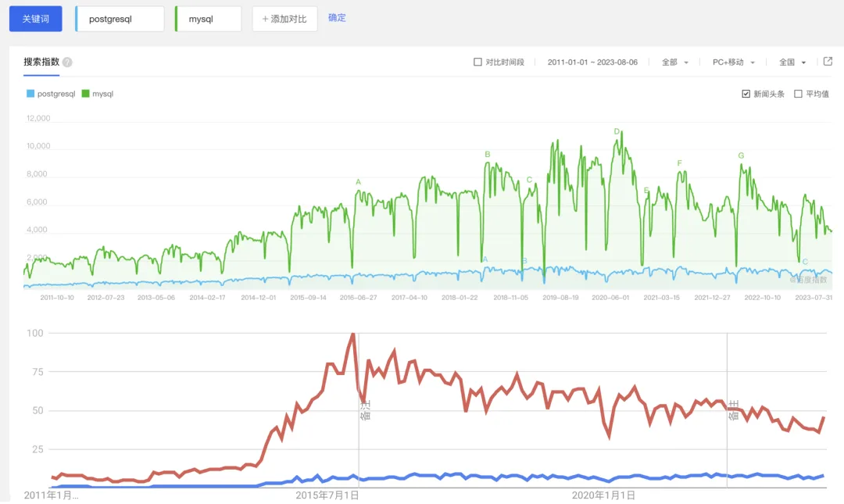844x504 pixels.
Task: Click the blue 关键词 button
Action: [35, 19]
